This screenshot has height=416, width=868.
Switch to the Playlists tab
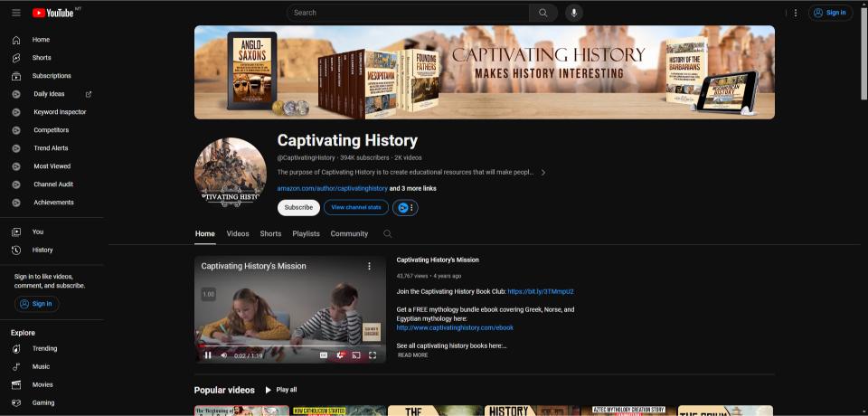307,233
